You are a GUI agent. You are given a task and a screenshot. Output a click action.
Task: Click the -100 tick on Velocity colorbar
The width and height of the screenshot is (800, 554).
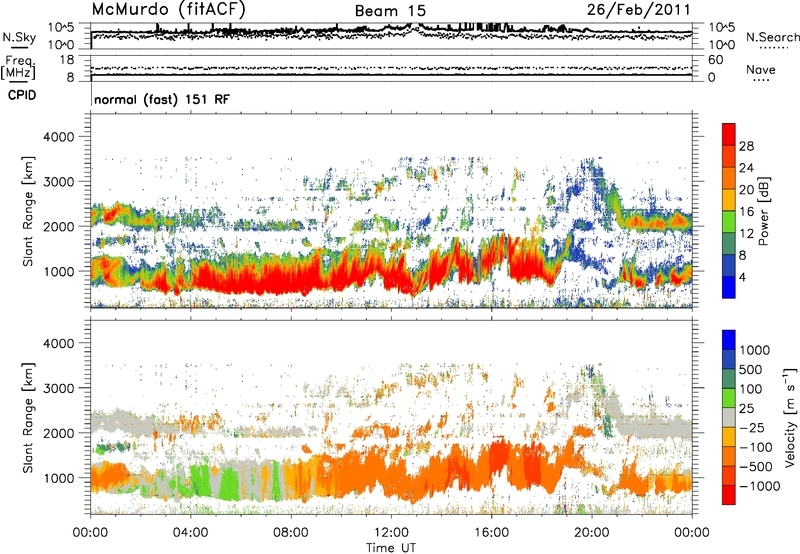[756, 447]
